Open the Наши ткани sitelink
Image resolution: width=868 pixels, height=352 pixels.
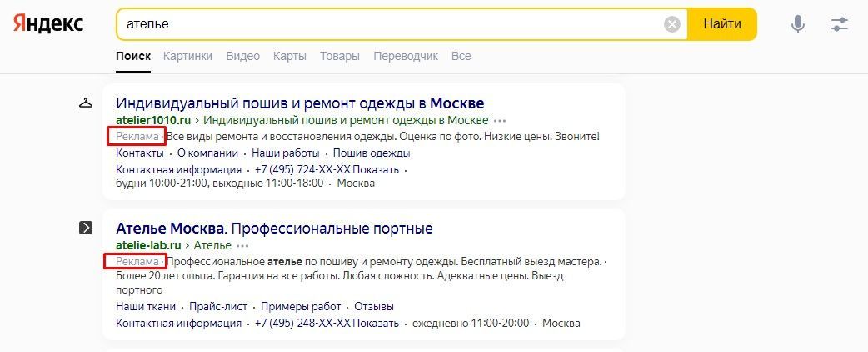click(146, 307)
